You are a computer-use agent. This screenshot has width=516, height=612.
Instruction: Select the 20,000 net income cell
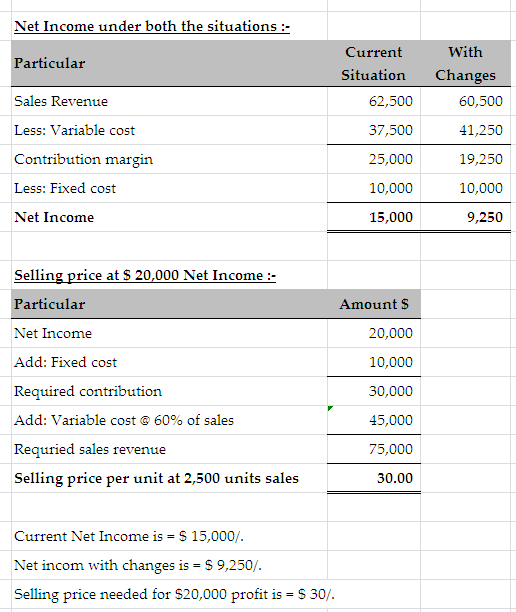pyautogui.click(x=391, y=333)
